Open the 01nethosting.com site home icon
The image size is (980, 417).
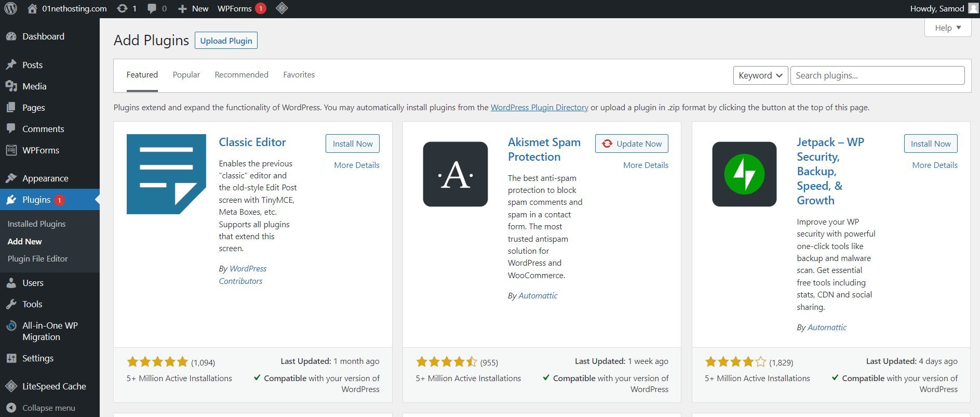pyautogui.click(x=32, y=9)
